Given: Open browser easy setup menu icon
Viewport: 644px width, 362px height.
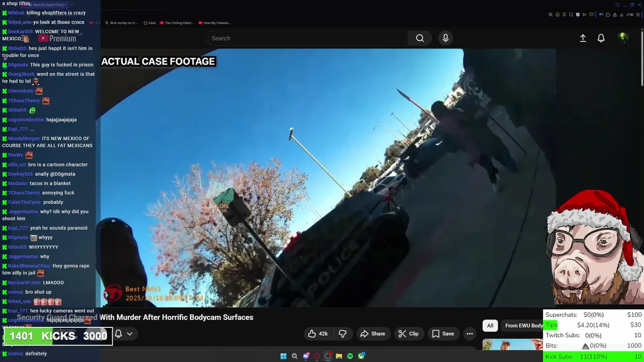Looking at the screenshot, I should [638, 15].
